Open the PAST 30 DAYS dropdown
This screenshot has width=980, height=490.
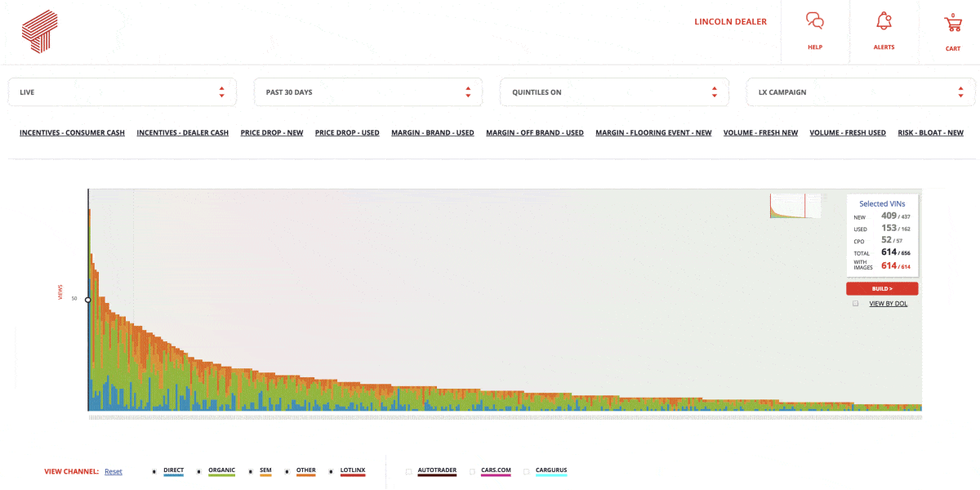[x=368, y=92]
